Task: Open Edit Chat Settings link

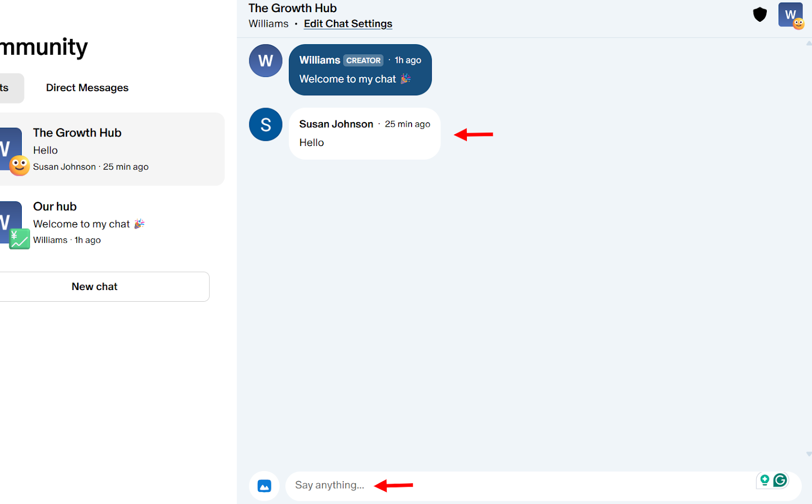Action: pos(348,24)
